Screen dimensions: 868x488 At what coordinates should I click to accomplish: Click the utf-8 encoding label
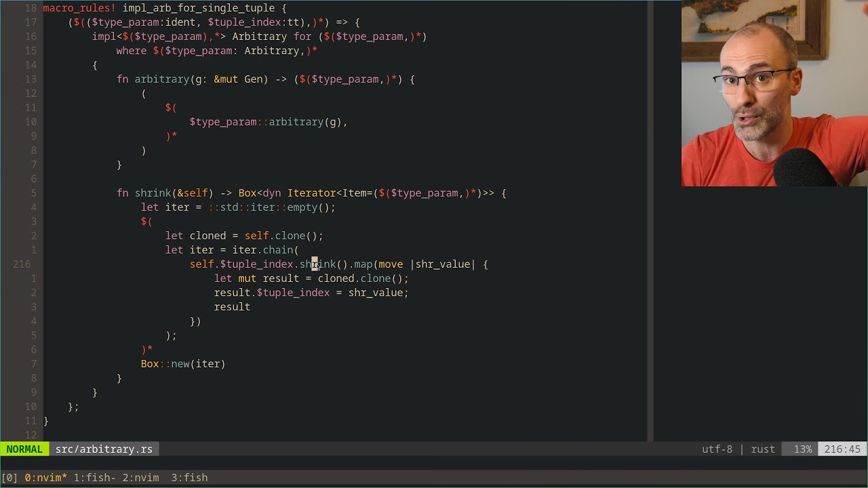[x=717, y=449]
